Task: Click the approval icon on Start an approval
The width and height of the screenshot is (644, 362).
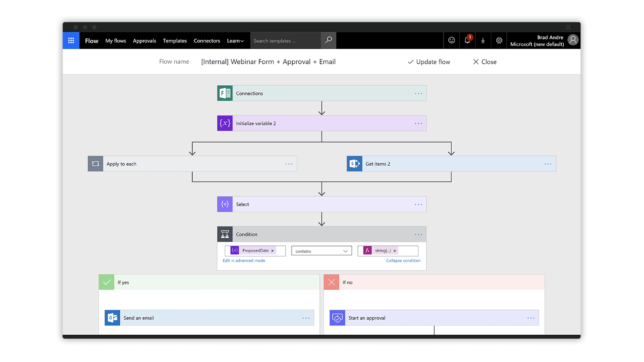Action: point(338,318)
